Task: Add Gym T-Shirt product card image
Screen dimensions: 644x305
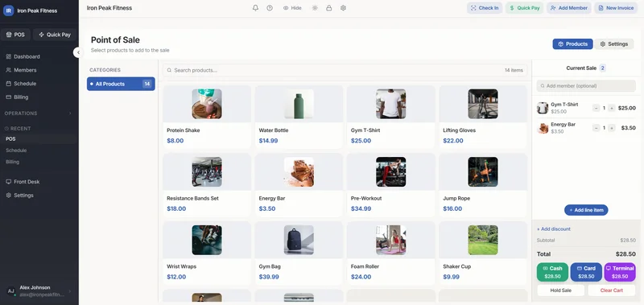Action: pos(390,105)
